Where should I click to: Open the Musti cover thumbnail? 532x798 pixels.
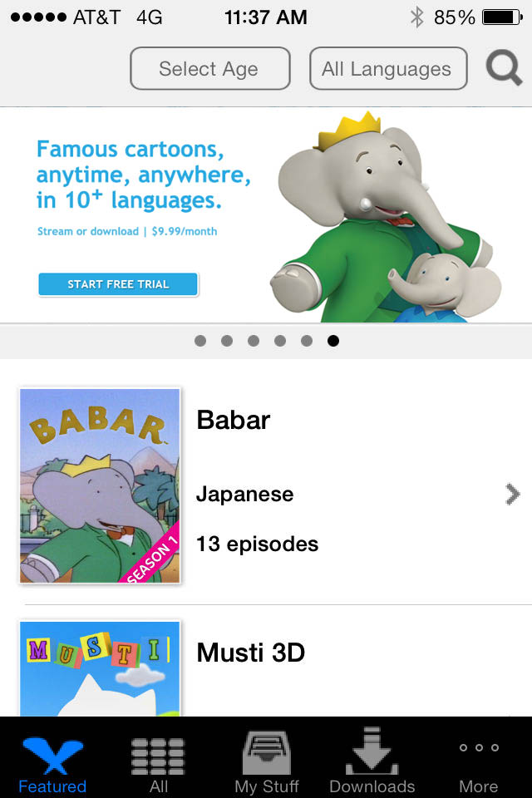(x=100, y=668)
